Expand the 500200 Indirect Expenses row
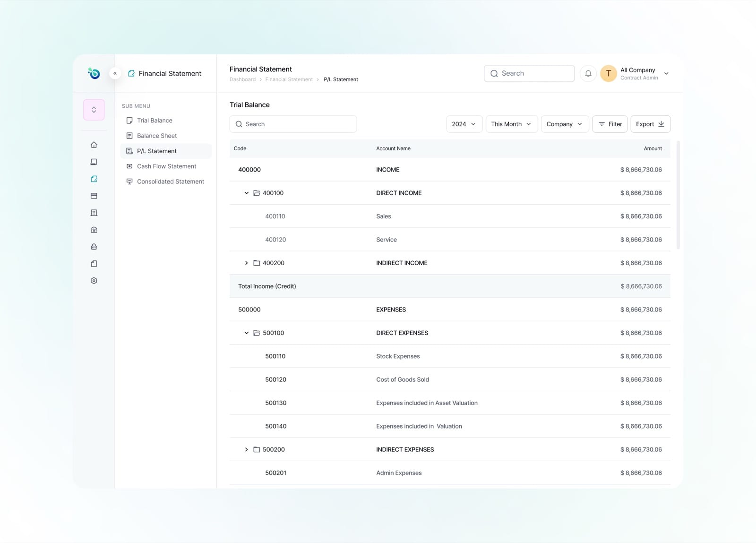 [x=246, y=449]
